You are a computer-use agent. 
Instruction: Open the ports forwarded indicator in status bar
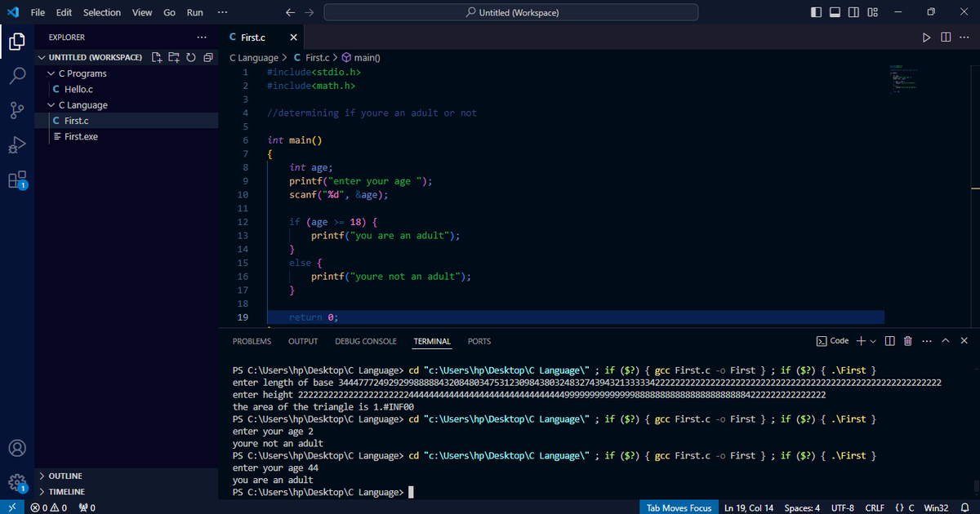[87, 507]
